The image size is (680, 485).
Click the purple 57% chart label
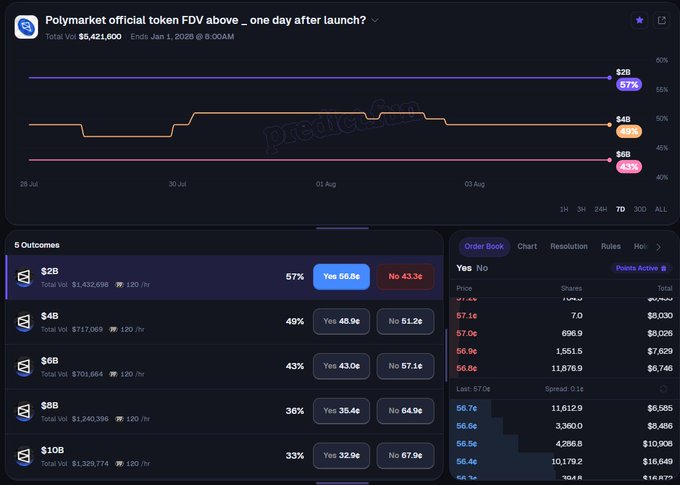pyautogui.click(x=629, y=85)
